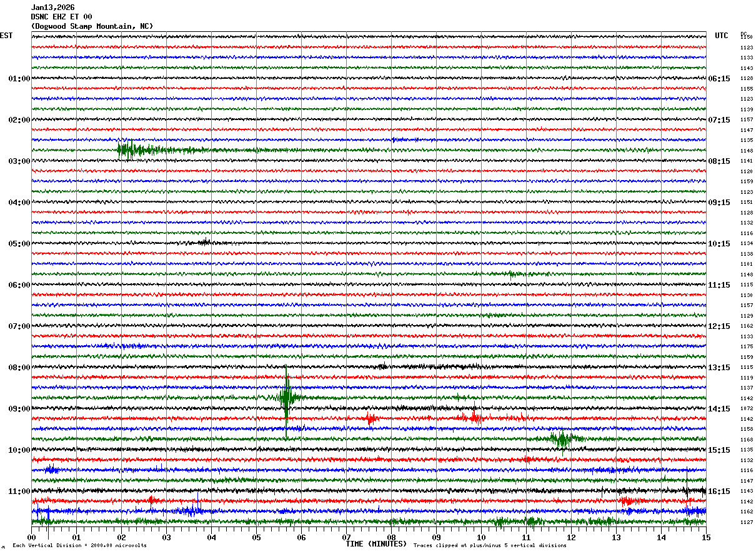756x554 pixels.
Task: Select minute 13 tick label on time axis
Action: 616,537
